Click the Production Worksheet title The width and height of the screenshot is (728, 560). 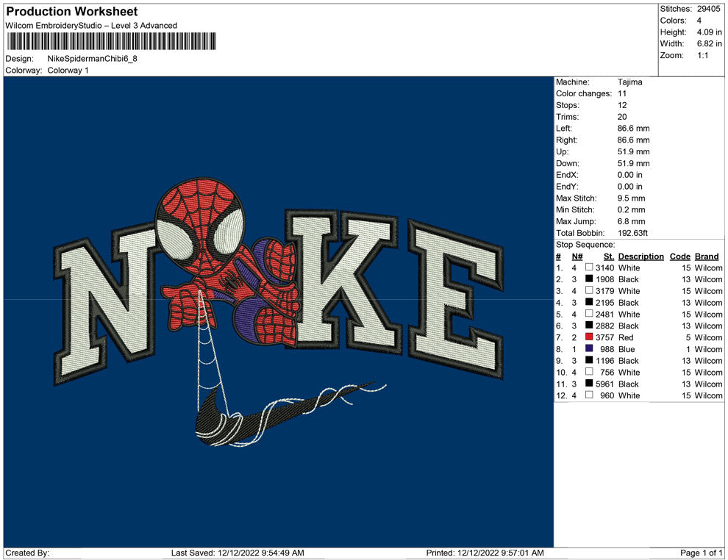(x=72, y=12)
